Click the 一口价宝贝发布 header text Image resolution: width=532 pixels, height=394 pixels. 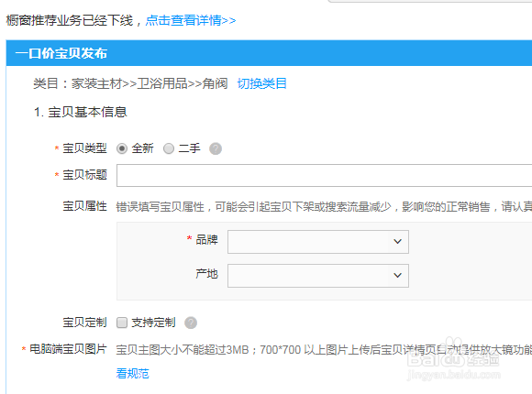pos(61,53)
